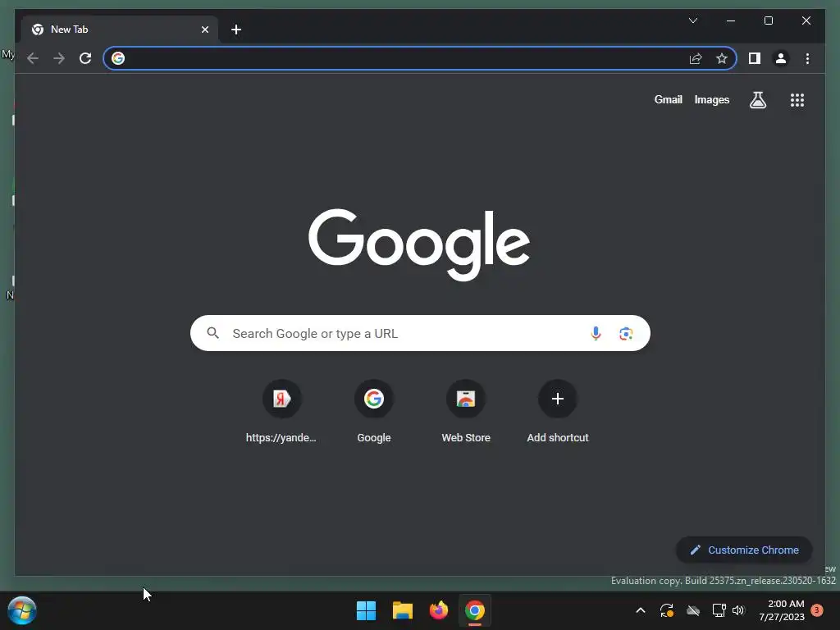840x630 pixels.
Task: Open the Google apps grid
Action: (x=797, y=99)
